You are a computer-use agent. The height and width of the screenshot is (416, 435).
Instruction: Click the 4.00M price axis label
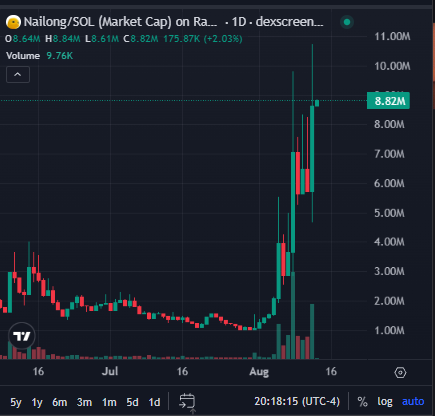tap(389, 242)
